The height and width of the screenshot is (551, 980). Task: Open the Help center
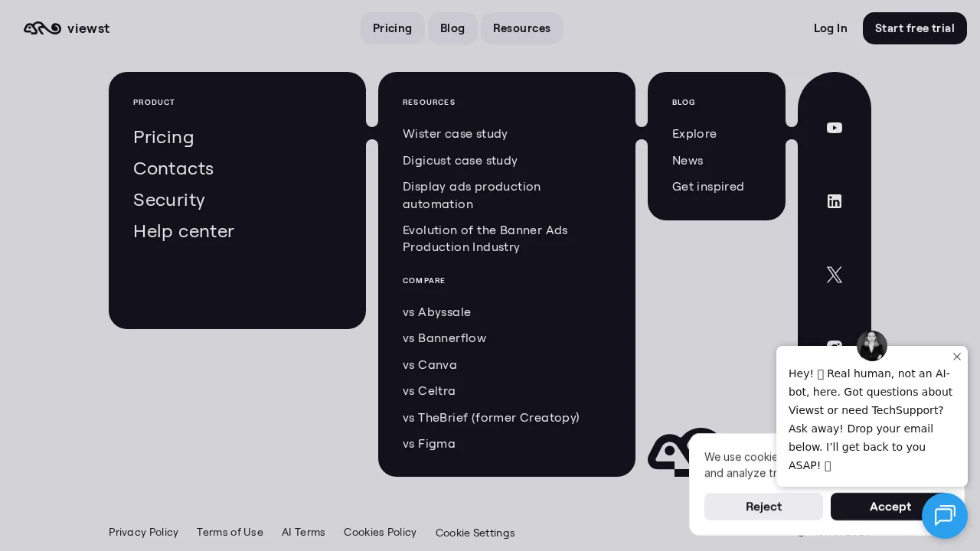tap(184, 231)
